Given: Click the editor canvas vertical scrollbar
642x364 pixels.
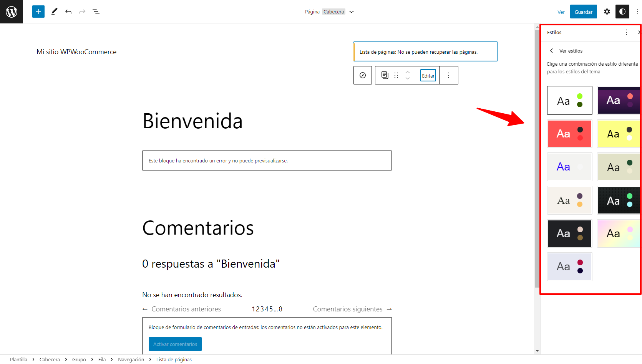Looking at the screenshot, I should coord(537,158).
